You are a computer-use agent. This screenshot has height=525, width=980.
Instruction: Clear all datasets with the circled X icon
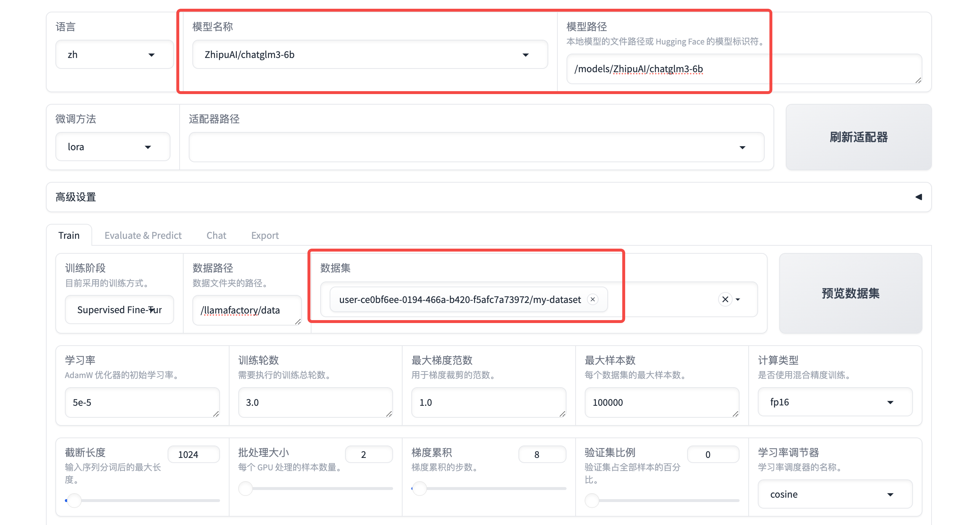click(725, 299)
